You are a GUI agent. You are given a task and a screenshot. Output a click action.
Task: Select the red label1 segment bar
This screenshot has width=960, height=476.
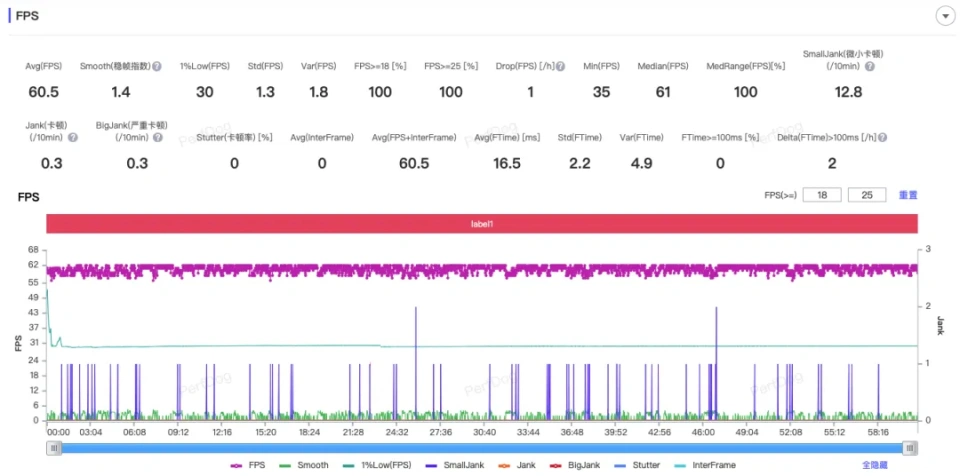point(481,224)
